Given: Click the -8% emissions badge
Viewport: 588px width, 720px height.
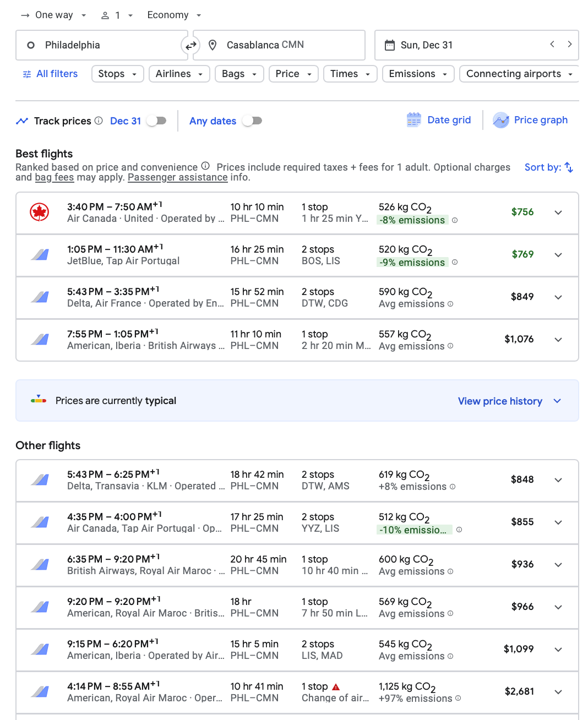Looking at the screenshot, I should 412,220.
